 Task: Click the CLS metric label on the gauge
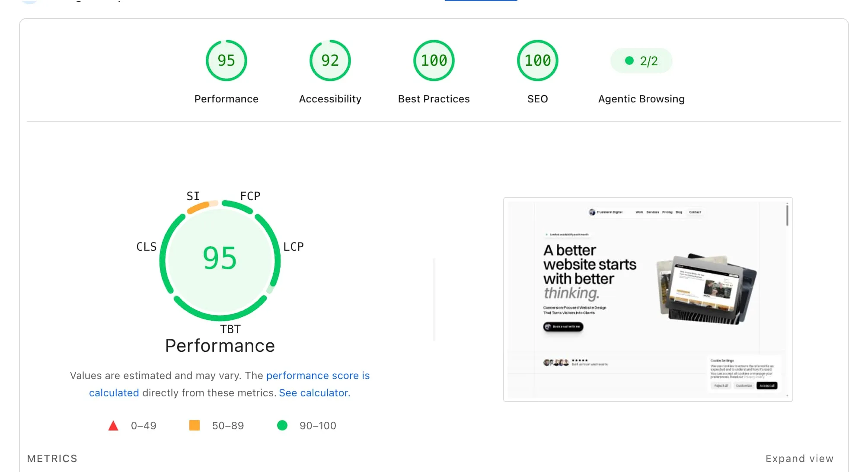pos(147,247)
